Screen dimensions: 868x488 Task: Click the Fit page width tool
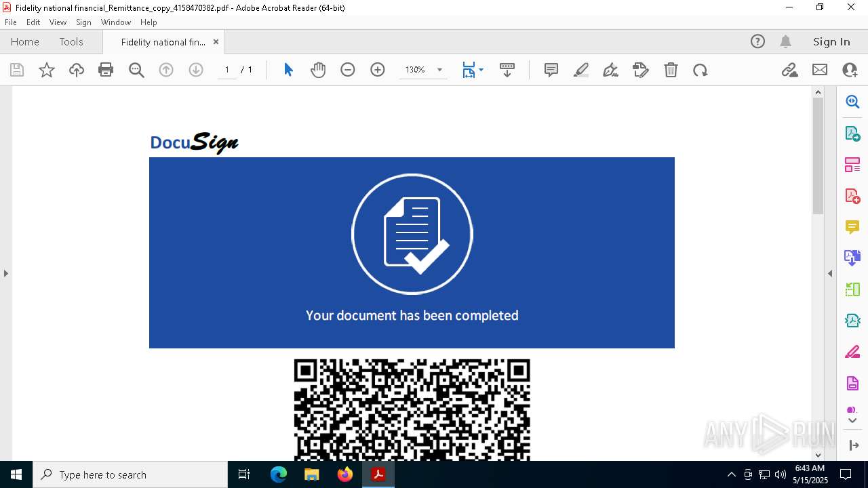click(469, 70)
